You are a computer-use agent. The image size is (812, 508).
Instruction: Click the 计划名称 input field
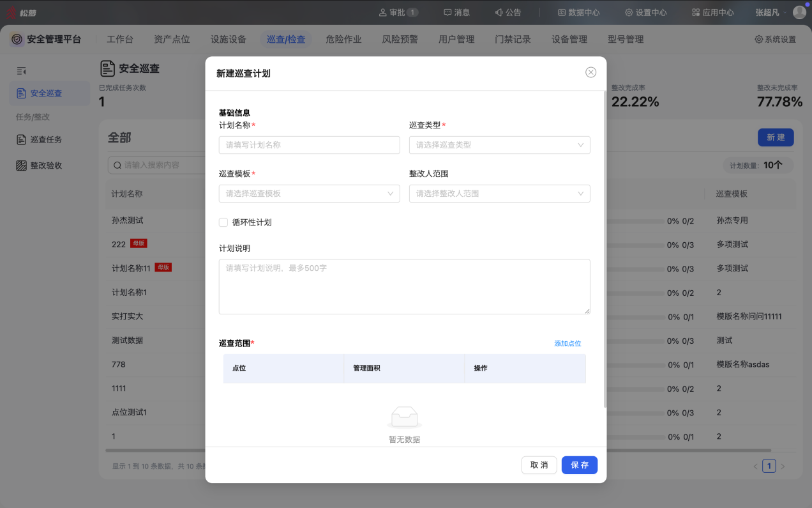click(x=309, y=145)
